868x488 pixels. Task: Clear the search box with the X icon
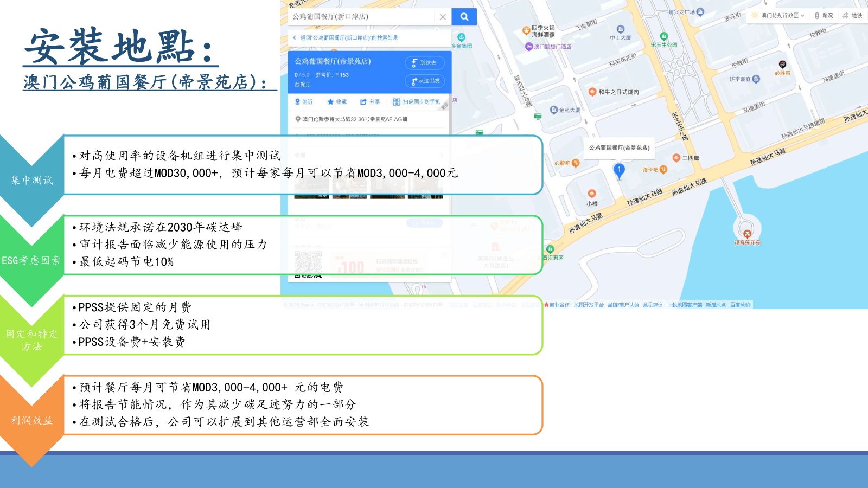[x=443, y=17]
